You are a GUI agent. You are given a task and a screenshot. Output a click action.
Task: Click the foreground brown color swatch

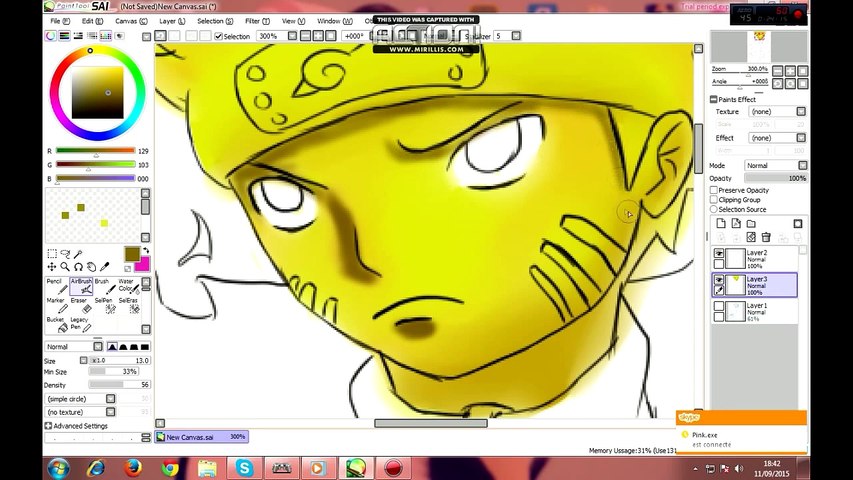(x=132, y=254)
